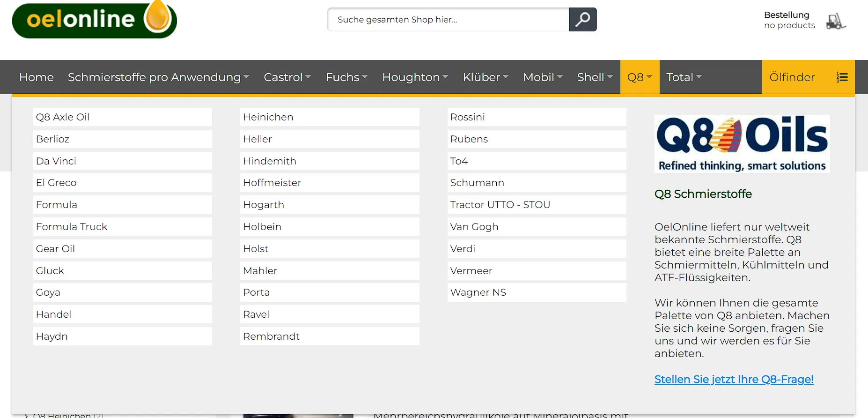Select Heinichen product line

[330, 117]
